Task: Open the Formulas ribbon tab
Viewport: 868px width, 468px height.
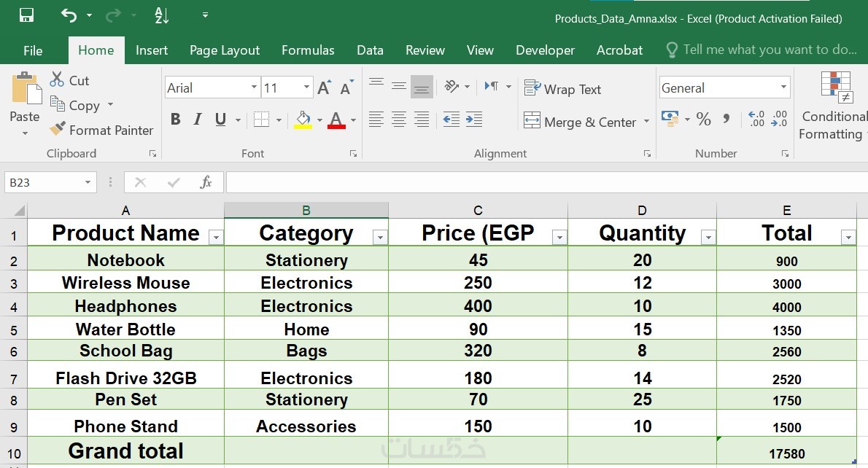Action: (x=308, y=50)
